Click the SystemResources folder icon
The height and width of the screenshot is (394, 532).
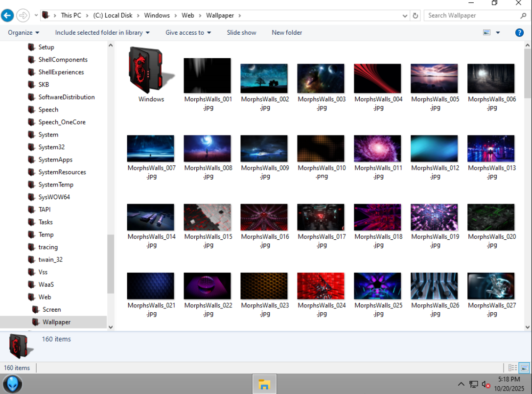pyautogui.click(x=31, y=172)
